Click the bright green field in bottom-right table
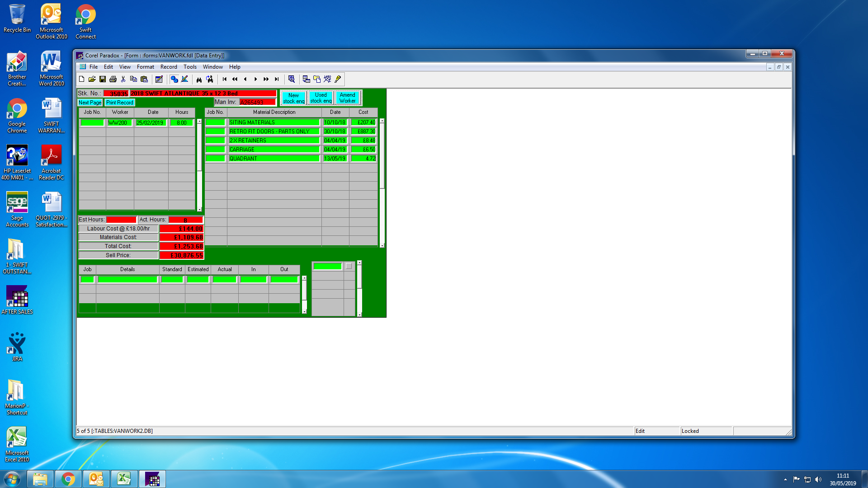 coord(328,266)
